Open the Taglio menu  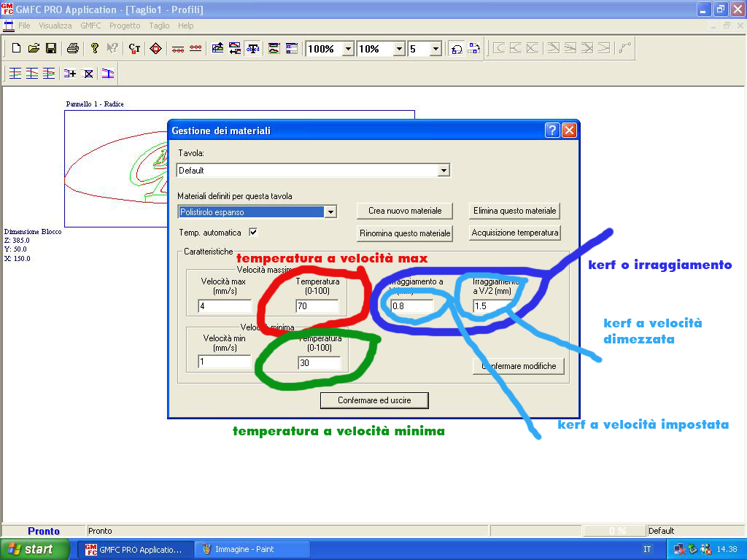coord(159,26)
